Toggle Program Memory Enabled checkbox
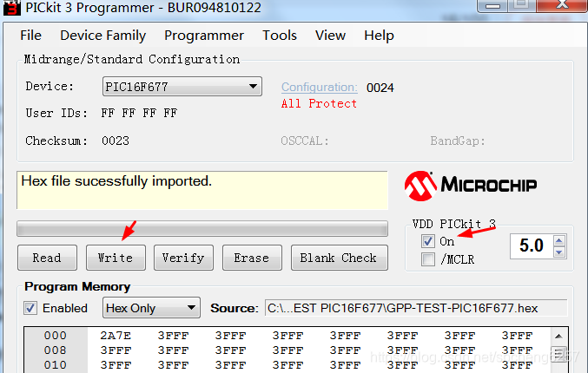Viewport: 588px width, 373px height. click(30, 308)
